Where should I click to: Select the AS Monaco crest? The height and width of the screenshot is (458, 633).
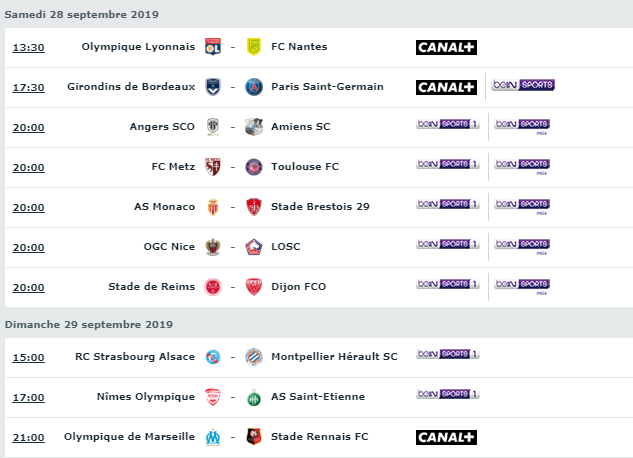[213, 207]
